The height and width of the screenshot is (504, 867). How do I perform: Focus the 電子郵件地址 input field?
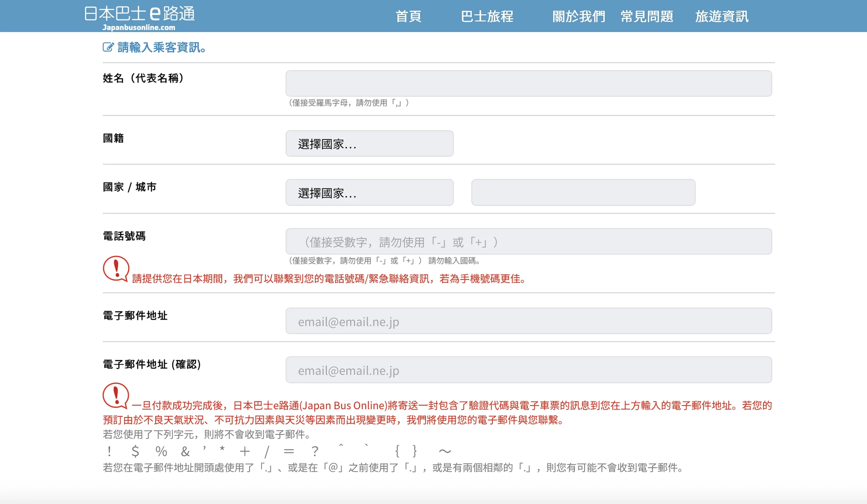(529, 321)
